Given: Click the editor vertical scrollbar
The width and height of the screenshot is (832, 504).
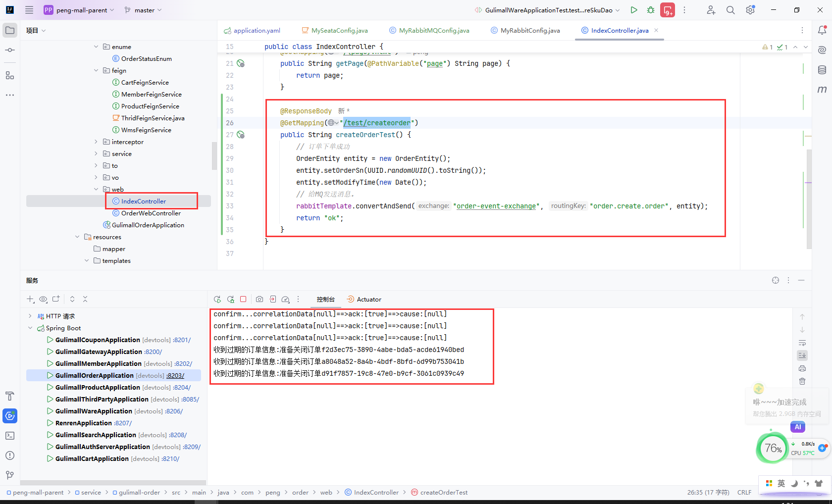Looking at the screenshot, I should click(809, 198).
